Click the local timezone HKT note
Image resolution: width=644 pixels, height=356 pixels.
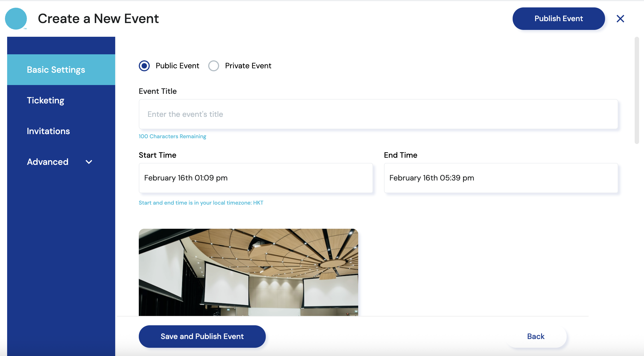pos(201,203)
